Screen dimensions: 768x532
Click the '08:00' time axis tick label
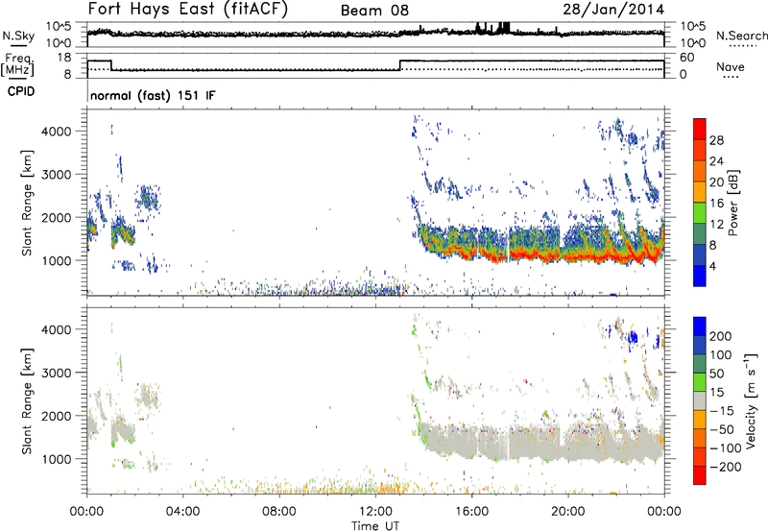[279, 512]
